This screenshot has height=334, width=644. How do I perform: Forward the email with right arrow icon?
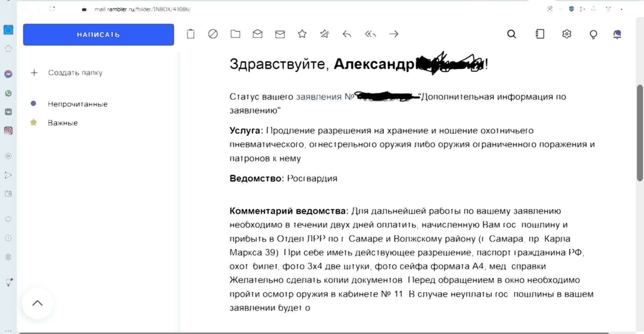point(394,34)
